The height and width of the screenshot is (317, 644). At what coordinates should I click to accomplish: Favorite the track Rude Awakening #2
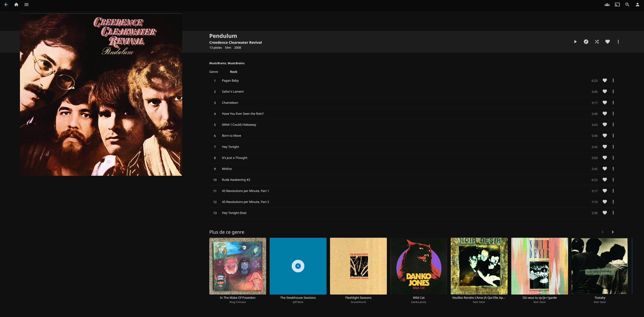[x=605, y=180]
